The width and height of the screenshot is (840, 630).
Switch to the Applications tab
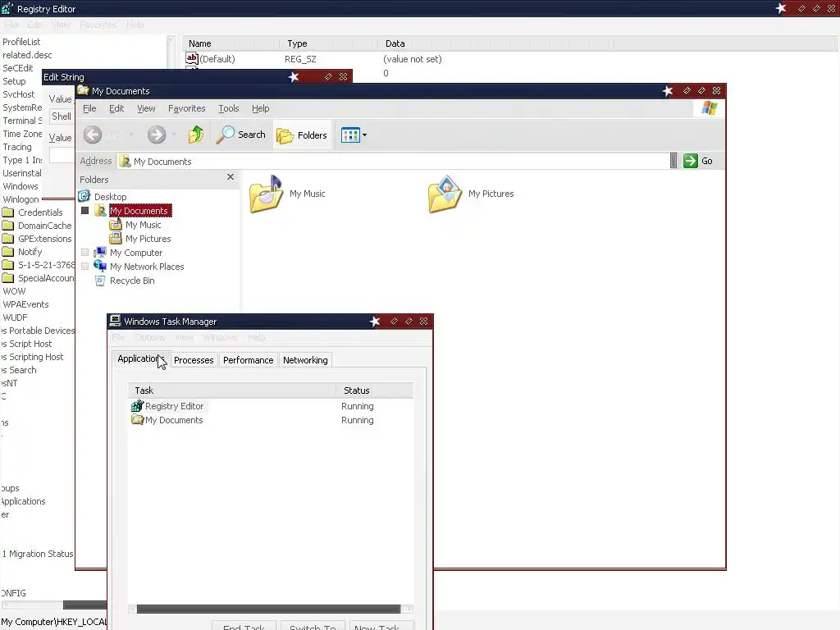141,359
